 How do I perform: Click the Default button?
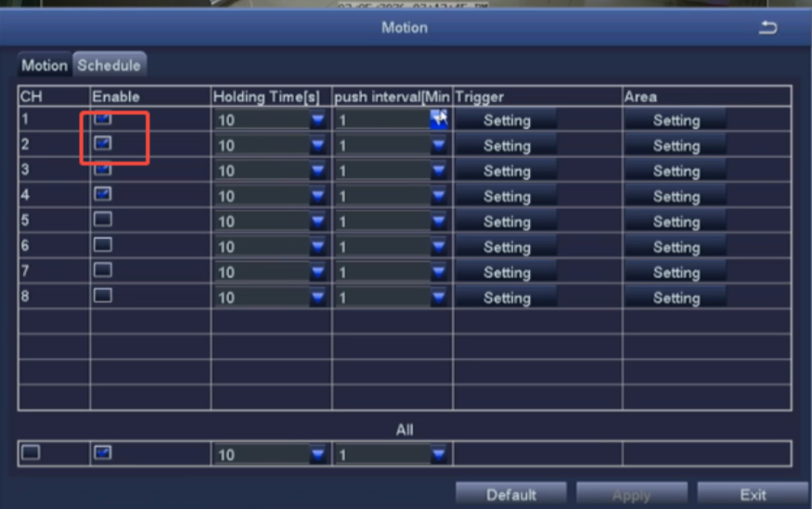(x=511, y=495)
